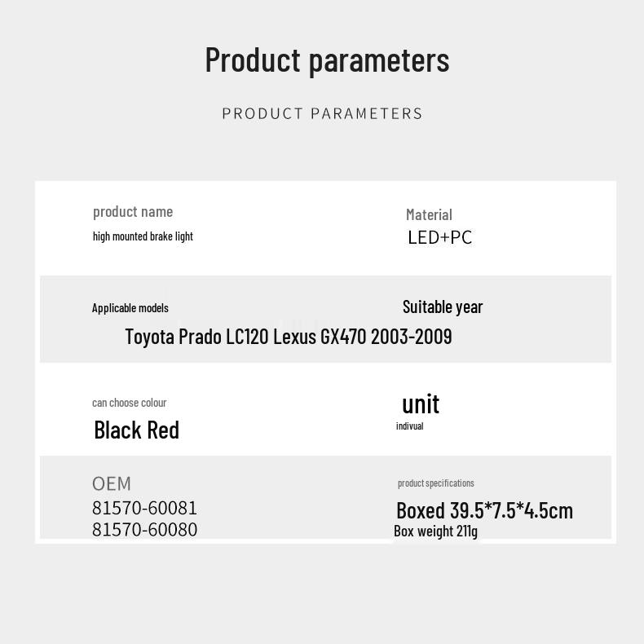Click the "Material" label

(x=429, y=214)
